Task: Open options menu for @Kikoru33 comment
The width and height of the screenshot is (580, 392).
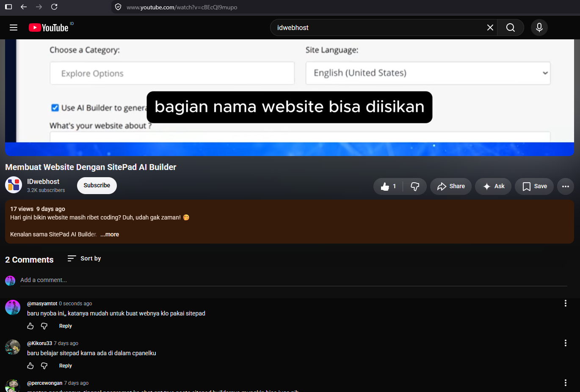Action: [566, 343]
